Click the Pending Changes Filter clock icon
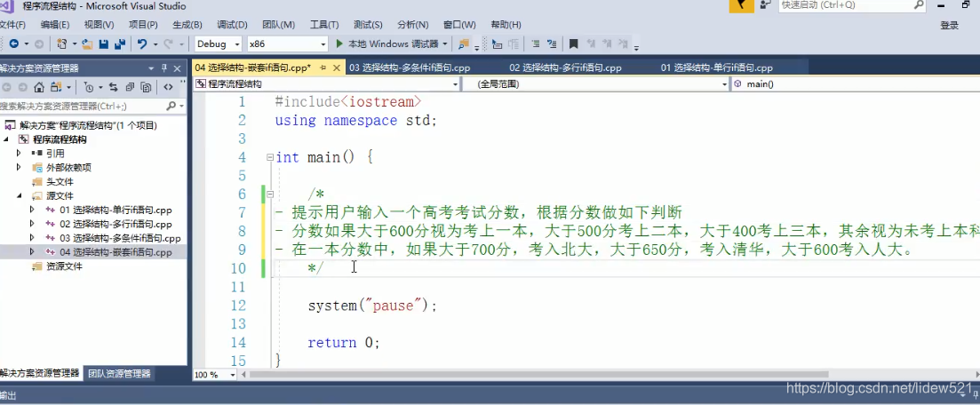Viewport: 980px width, 405px height. [89, 87]
